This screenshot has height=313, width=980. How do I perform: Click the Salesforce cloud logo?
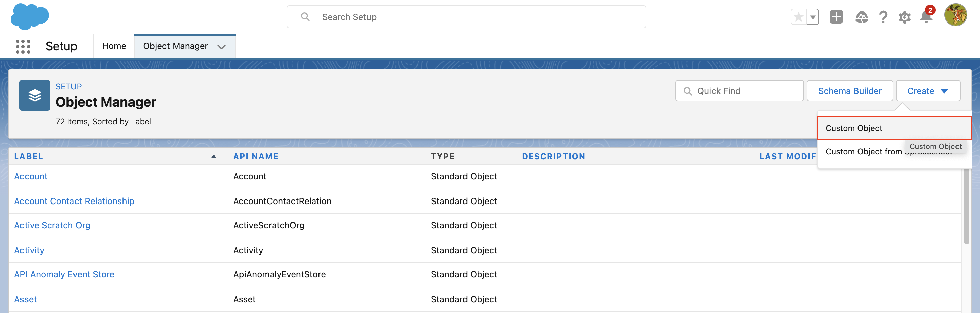click(x=30, y=17)
